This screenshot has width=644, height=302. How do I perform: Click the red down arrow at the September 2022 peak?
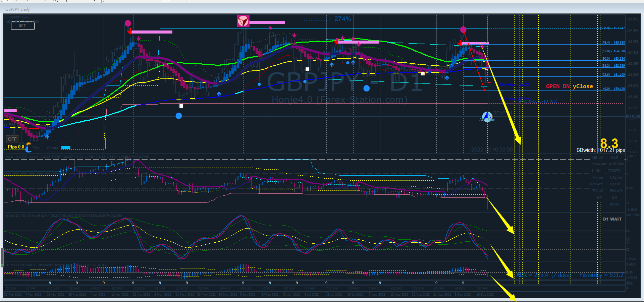[x=460, y=43]
